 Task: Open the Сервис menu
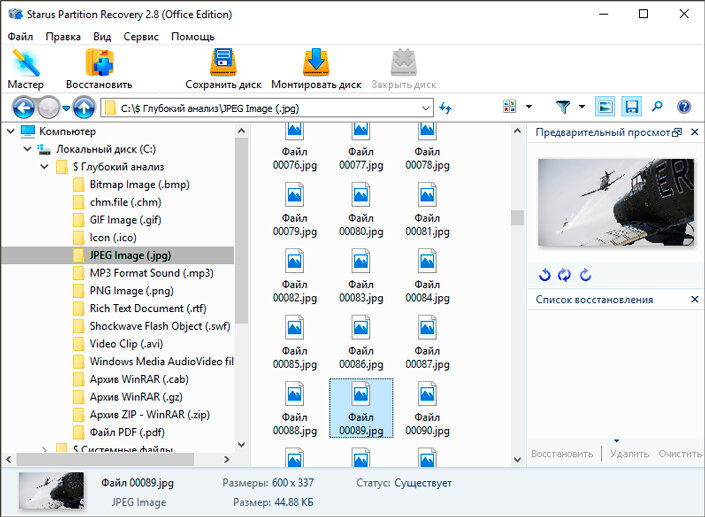click(141, 36)
